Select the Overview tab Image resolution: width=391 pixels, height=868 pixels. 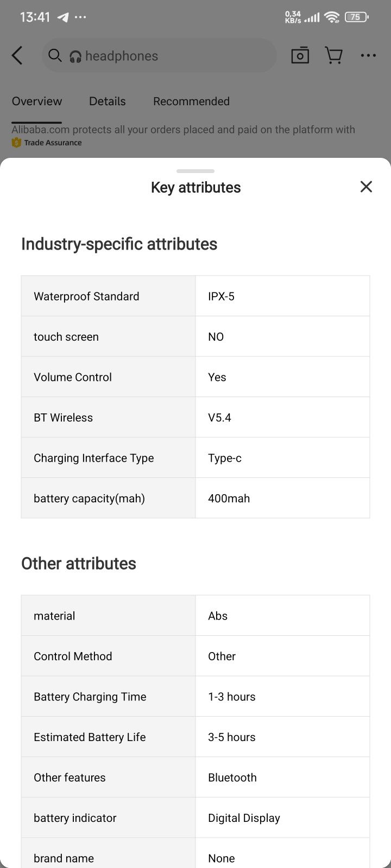(x=37, y=101)
